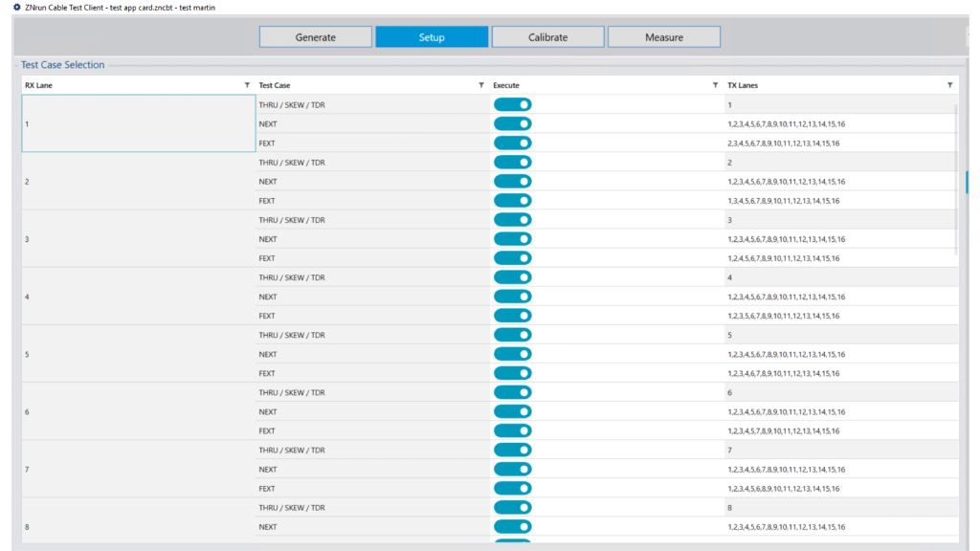Screen dimensions: 980x551
Task: Click the Generate button
Action: (x=315, y=36)
